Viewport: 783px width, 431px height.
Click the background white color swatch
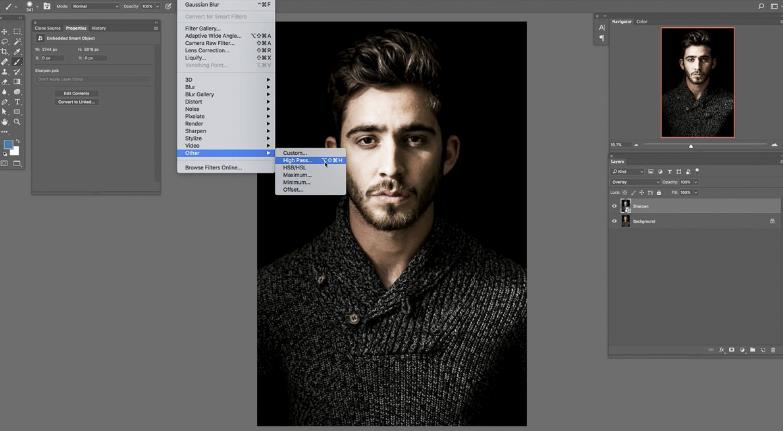(16, 151)
